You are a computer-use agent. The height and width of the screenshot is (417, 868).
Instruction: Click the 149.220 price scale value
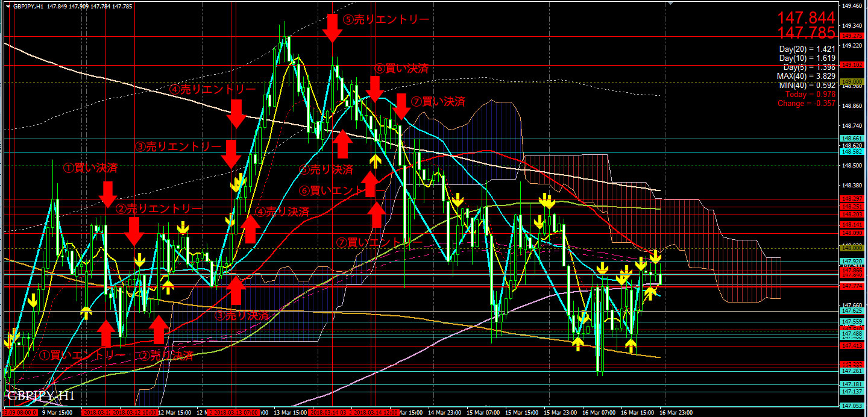tap(851, 46)
